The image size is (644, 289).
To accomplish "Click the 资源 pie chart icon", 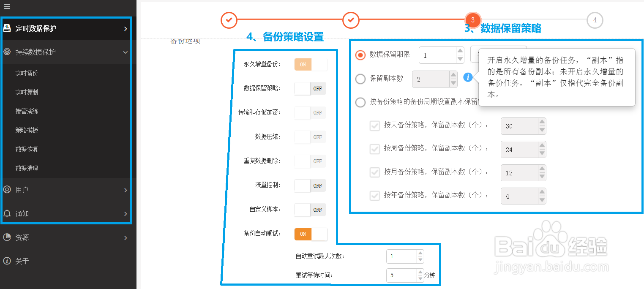I will 7,237.
